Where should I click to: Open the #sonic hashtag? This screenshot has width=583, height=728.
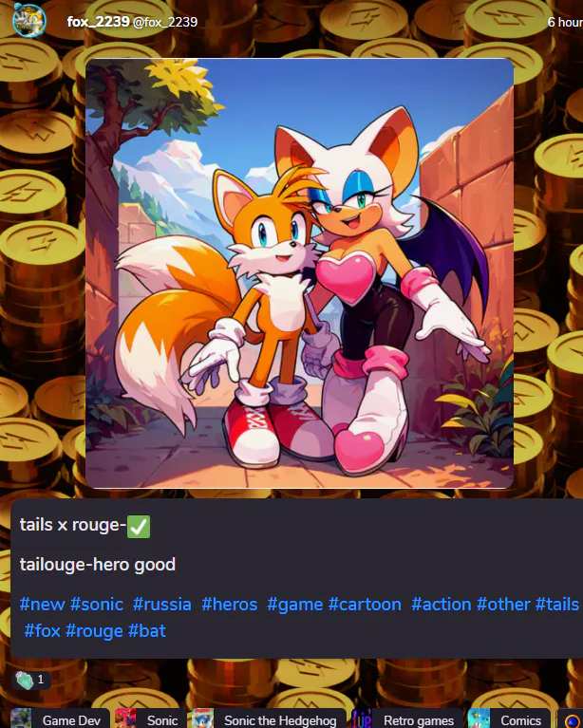[x=97, y=605]
